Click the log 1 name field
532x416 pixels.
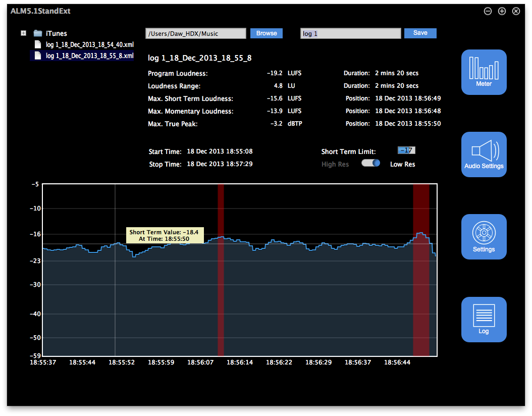pyautogui.click(x=350, y=33)
